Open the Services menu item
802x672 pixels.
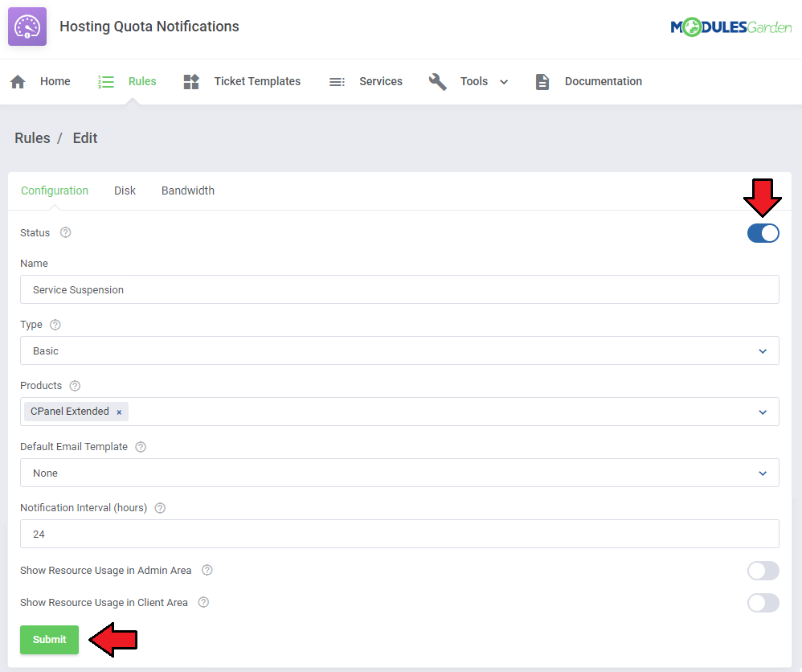click(381, 81)
